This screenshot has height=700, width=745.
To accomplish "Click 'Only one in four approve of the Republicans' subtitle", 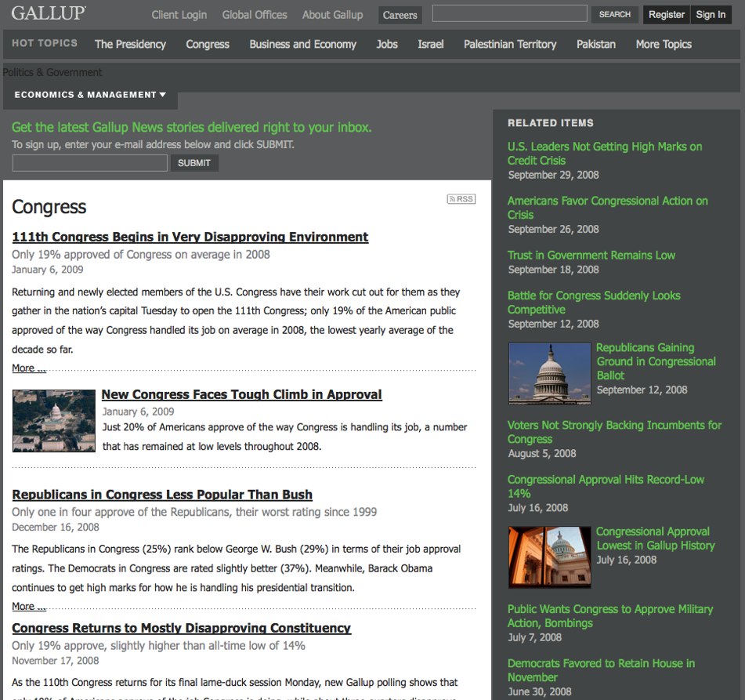I will point(194,512).
